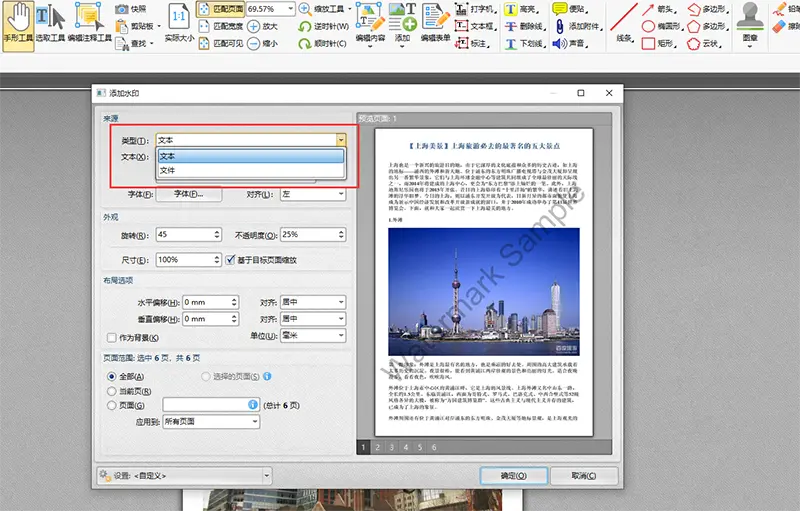The width and height of the screenshot is (800, 511).
Task: Open the 69.57% zoom level dropdown
Action: click(290, 9)
